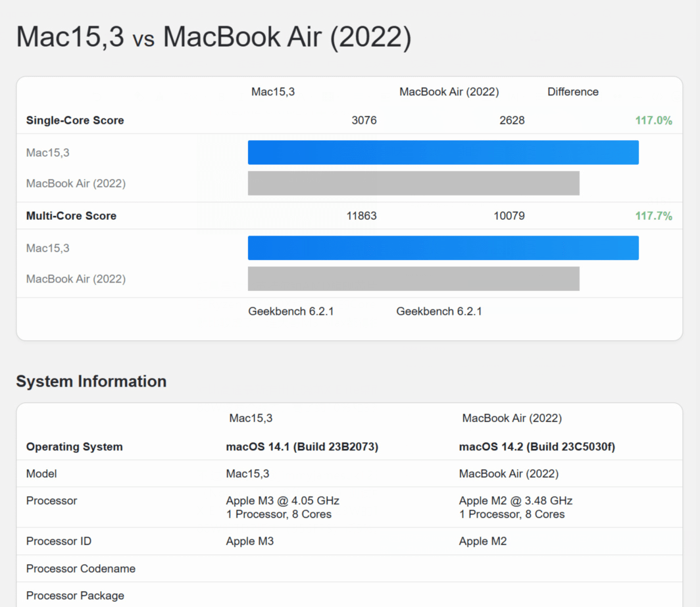Click the multi-core score value 10079
700x607 pixels.
click(509, 216)
